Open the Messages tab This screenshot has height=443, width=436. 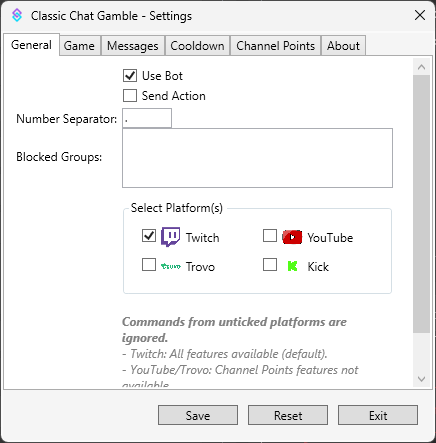click(x=133, y=46)
